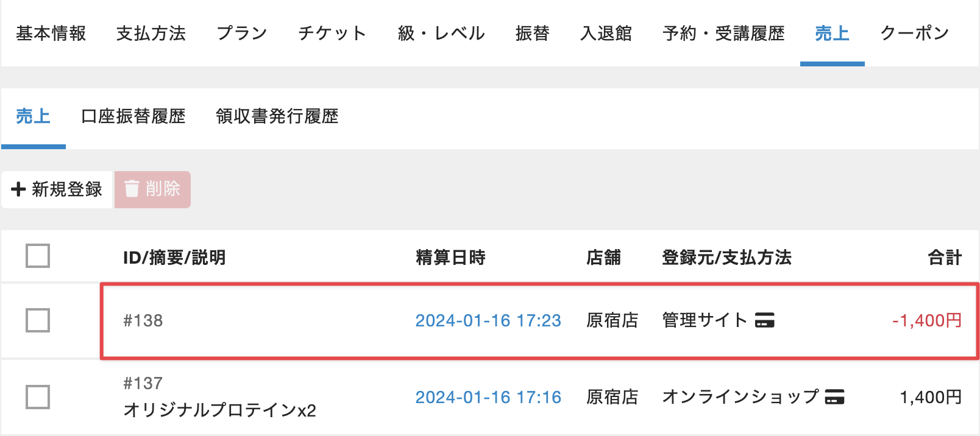The height and width of the screenshot is (436, 980).
Task: Click the plus icon for 新規登録
Action: (18, 189)
